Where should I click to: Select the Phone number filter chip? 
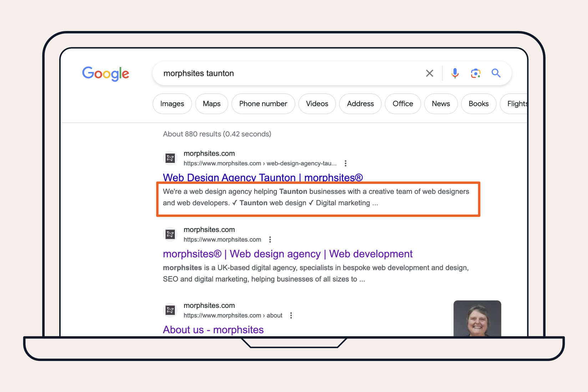tap(263, 104)
